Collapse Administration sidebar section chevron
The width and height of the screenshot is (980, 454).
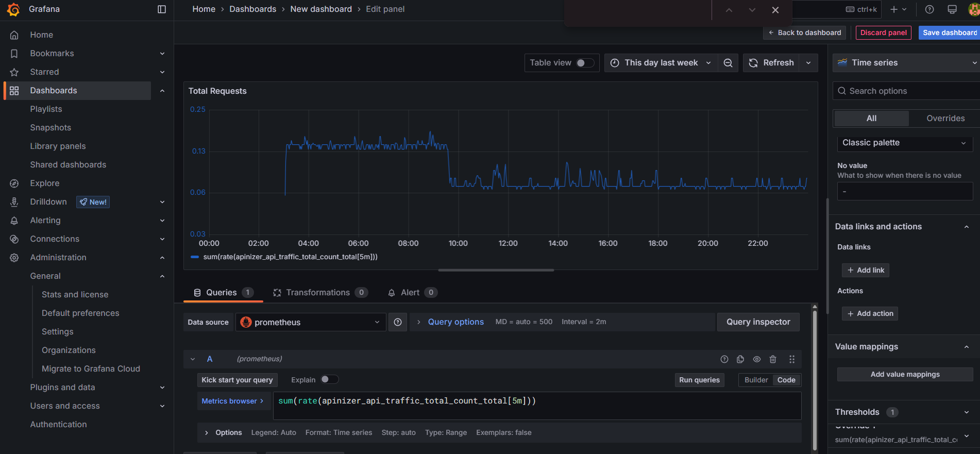(x=162, y=258)
